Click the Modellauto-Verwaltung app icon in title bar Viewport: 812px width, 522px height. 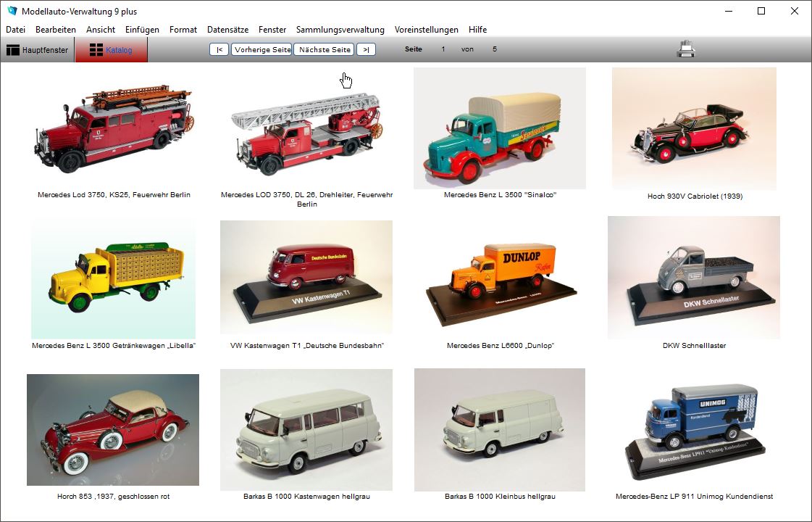(x=12, y=12)
